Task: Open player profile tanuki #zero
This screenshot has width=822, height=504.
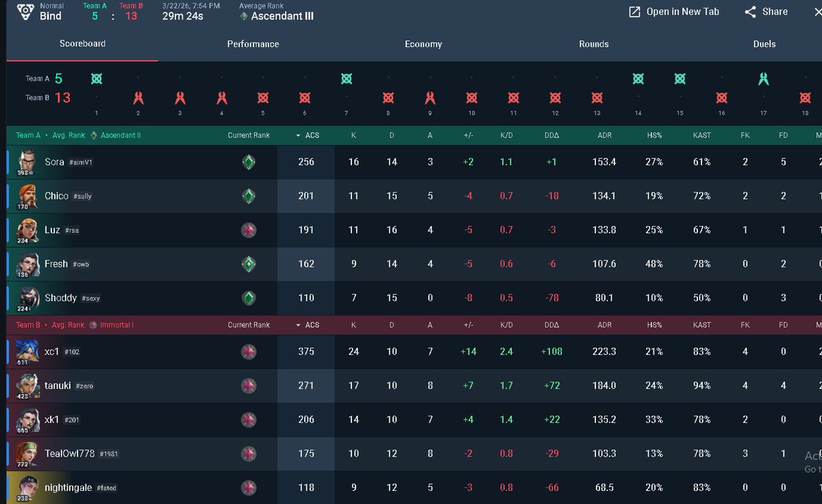Action: click(x=69, y=386)
